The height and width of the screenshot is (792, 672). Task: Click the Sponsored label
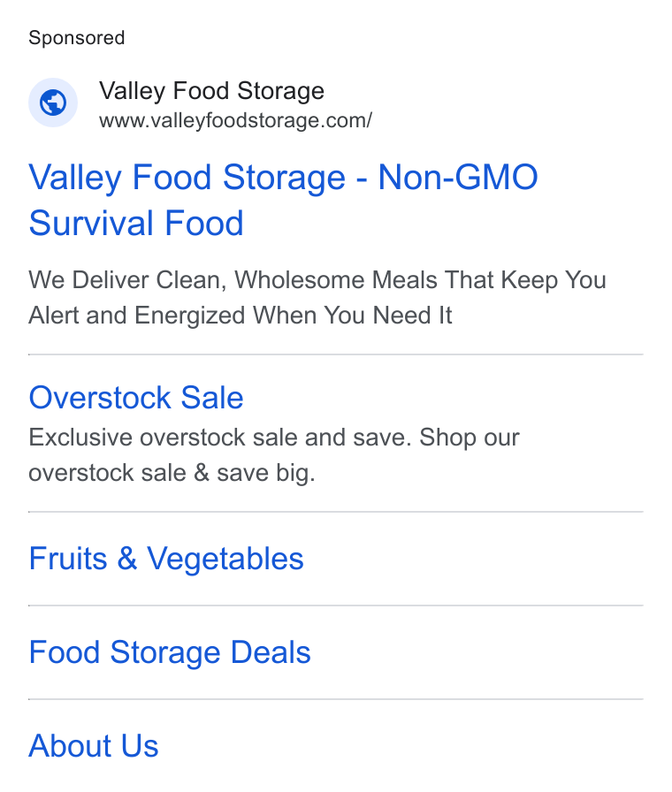coord(76,38)
